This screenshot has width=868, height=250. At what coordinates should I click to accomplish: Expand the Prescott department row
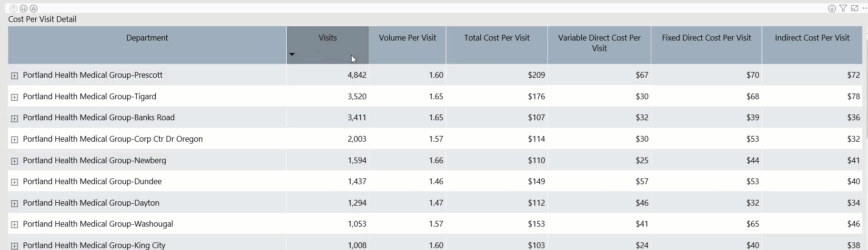[x=14, y=76]
